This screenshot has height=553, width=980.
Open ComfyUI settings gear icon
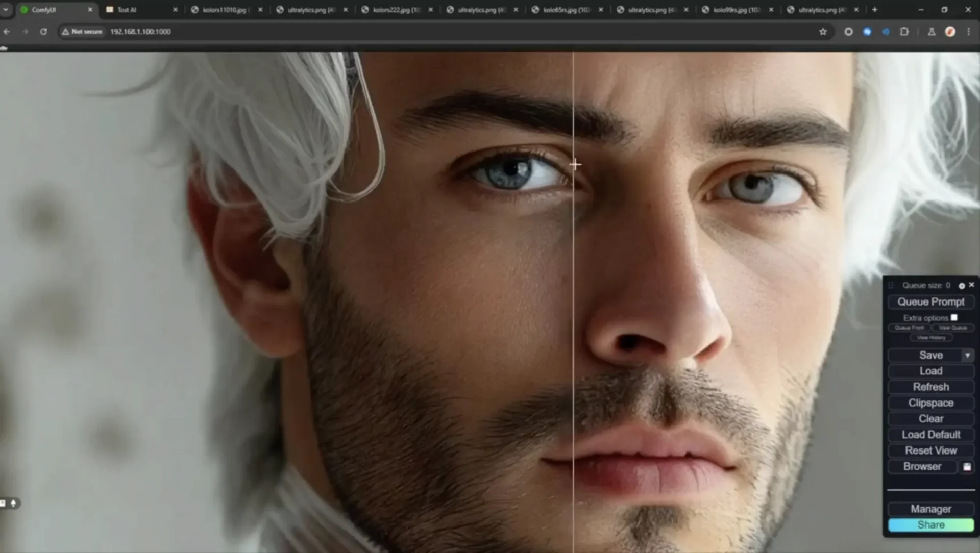coord(962,286)
